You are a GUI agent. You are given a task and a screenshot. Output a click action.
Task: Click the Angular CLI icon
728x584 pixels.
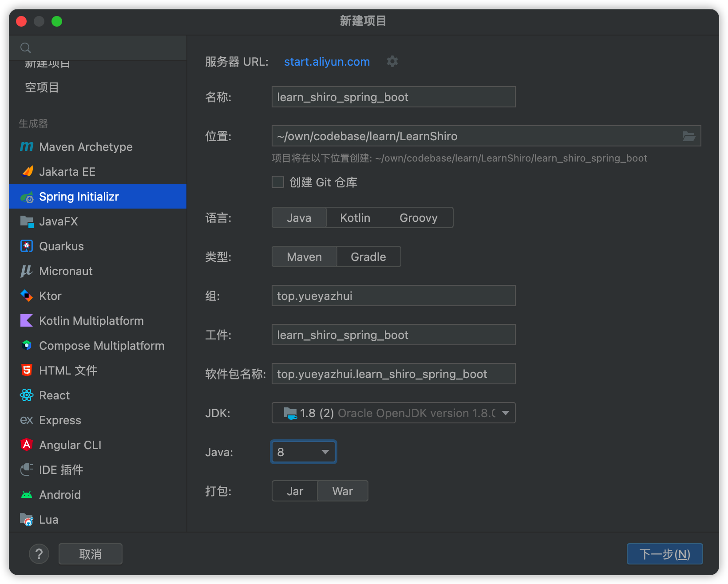pos(27,445)
